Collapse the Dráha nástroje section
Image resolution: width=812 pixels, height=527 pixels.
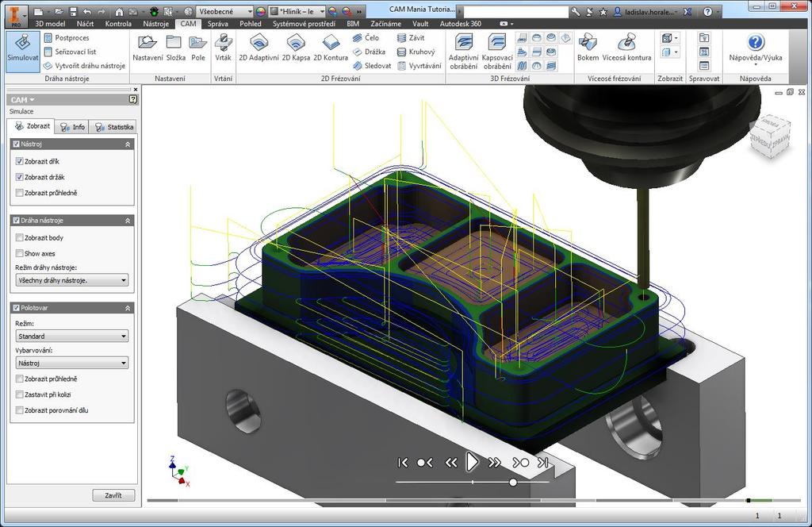click(128, 221)
